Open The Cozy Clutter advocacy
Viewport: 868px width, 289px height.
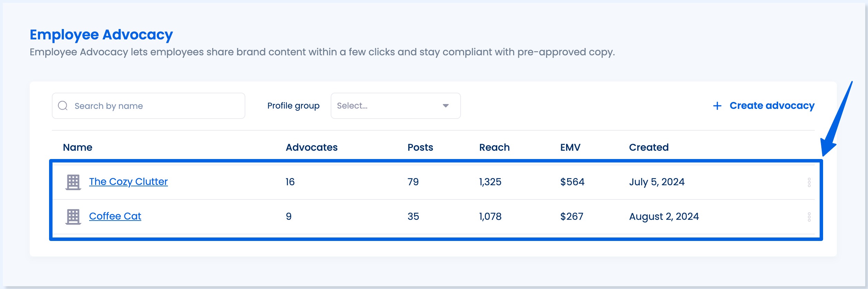(x=129, y=181)
